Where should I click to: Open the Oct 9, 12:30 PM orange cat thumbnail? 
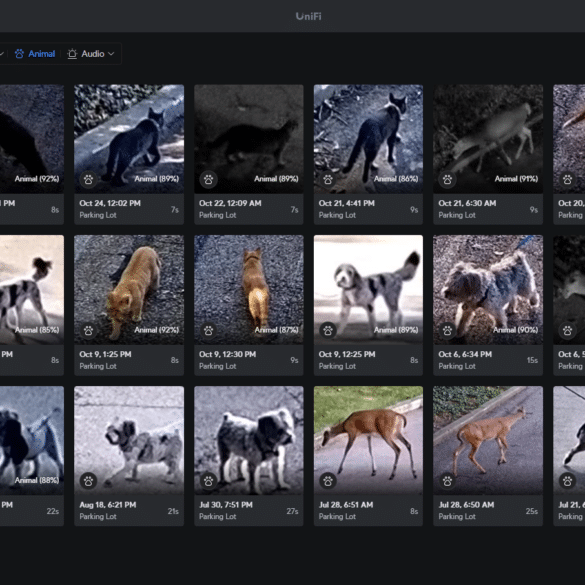click(249, 290)
